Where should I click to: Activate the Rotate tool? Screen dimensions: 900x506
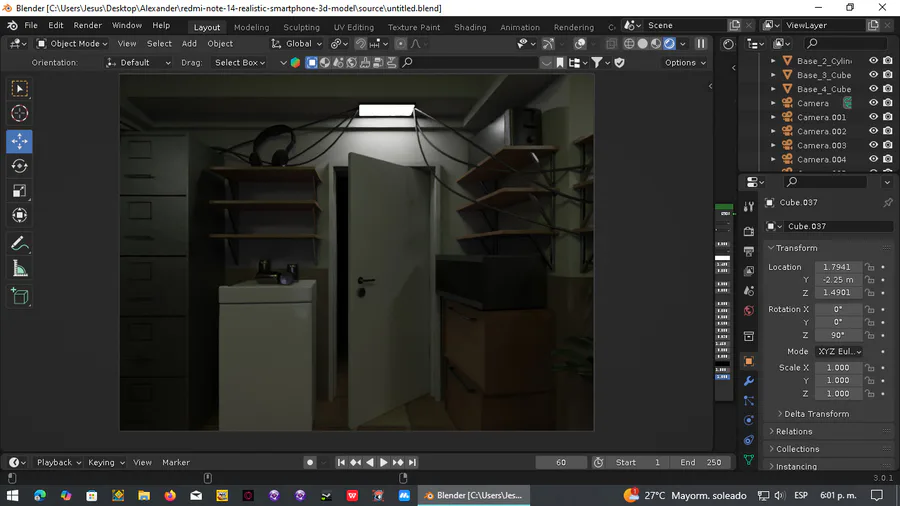[20, 166]
